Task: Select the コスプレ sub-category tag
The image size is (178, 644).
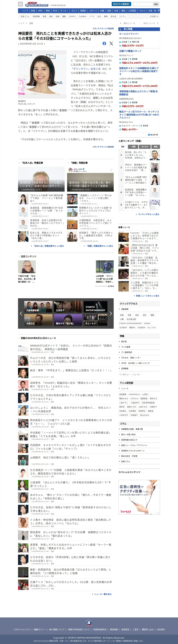Action: [122, 16]
